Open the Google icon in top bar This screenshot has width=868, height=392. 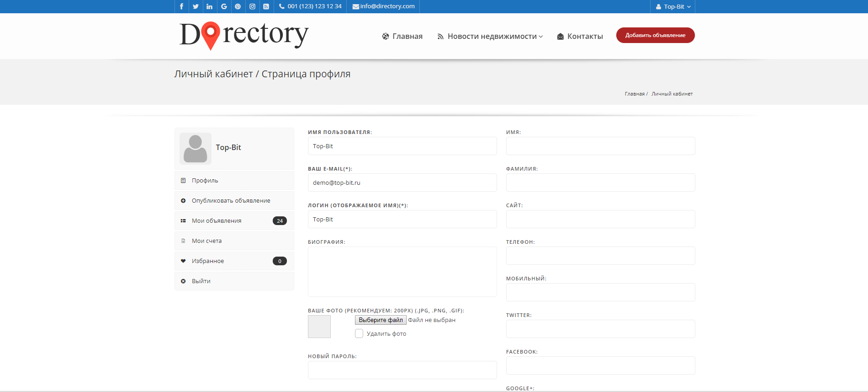[224, 6]
